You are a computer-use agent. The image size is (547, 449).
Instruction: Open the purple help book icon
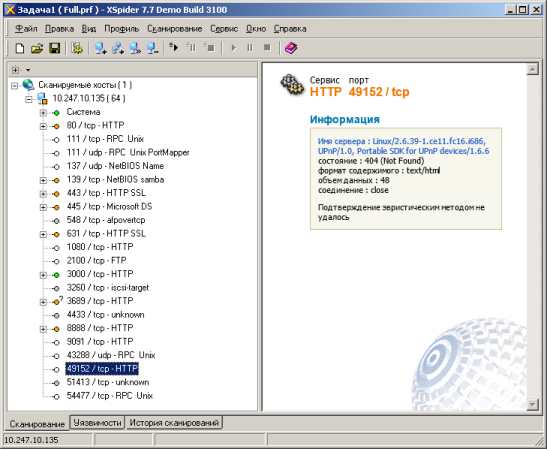291,48
